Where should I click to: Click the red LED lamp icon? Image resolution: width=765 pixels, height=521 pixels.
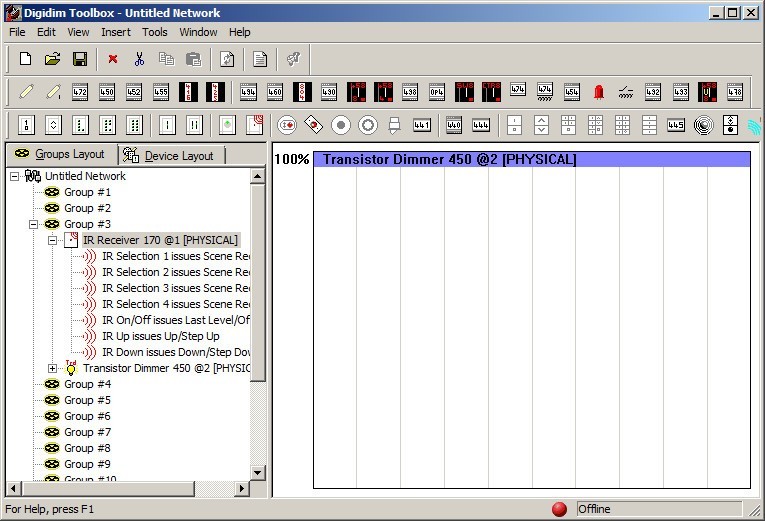click(x=599, y=92)
